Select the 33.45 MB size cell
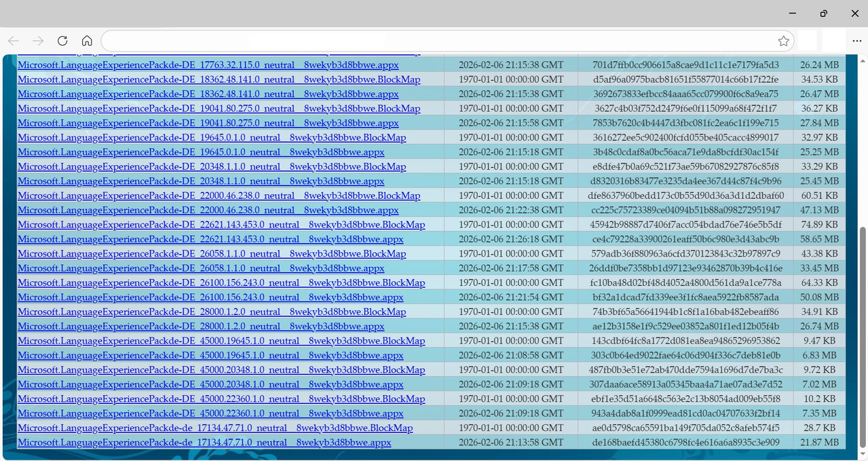The image size is (868, 461). point(819,268)
